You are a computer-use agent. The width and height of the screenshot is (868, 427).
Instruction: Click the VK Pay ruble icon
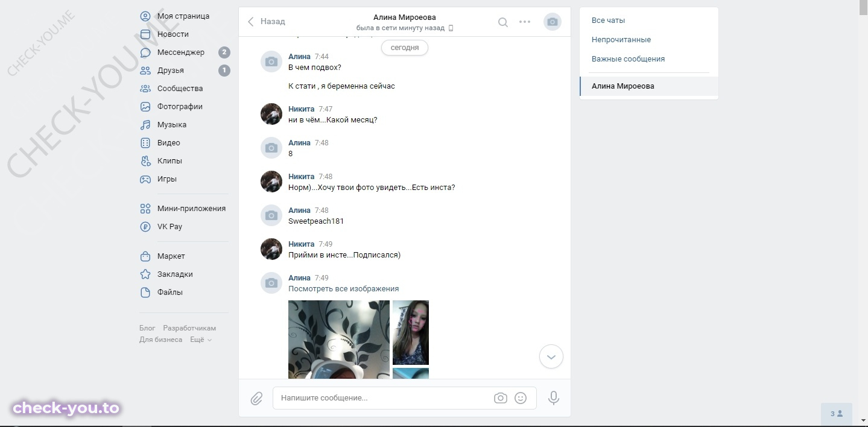[x=145, y=227]
